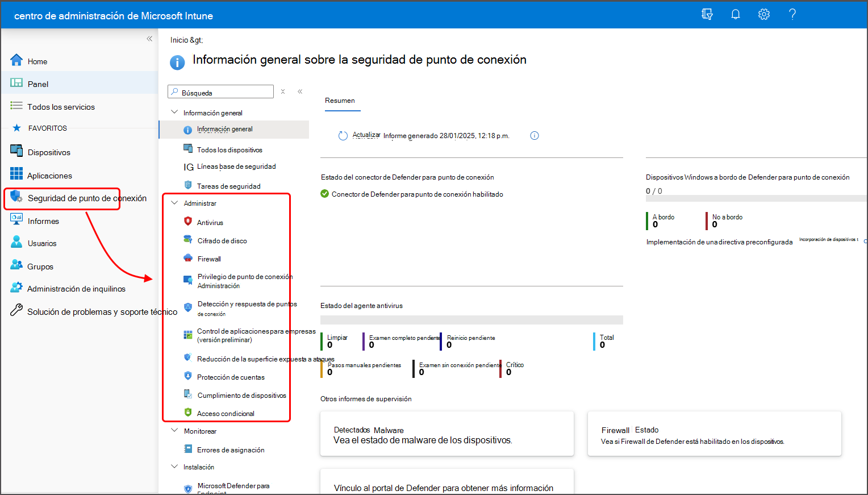Click the Dispositivos icon
Screen dimensions: 868x495
click(16, 151)
